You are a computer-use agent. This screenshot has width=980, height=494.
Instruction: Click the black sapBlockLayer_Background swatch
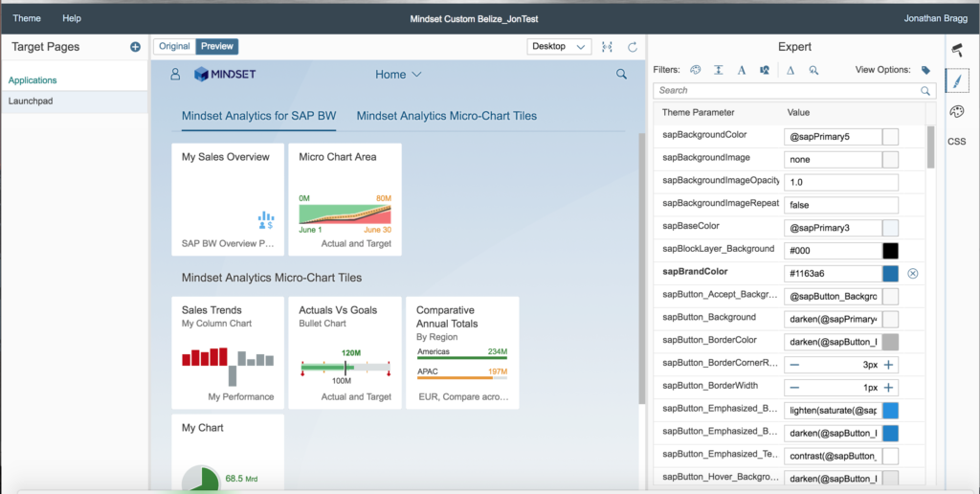tap(890, 251)
